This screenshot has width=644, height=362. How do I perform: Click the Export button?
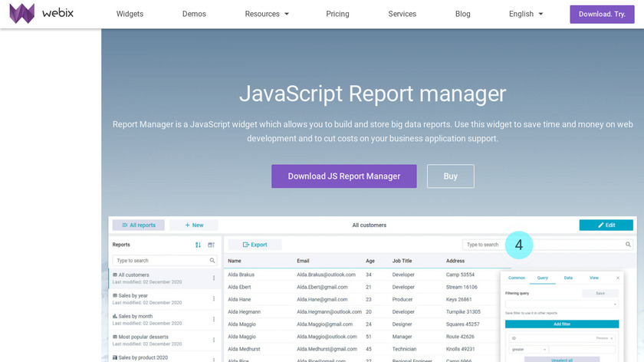[x=255, y=245]
